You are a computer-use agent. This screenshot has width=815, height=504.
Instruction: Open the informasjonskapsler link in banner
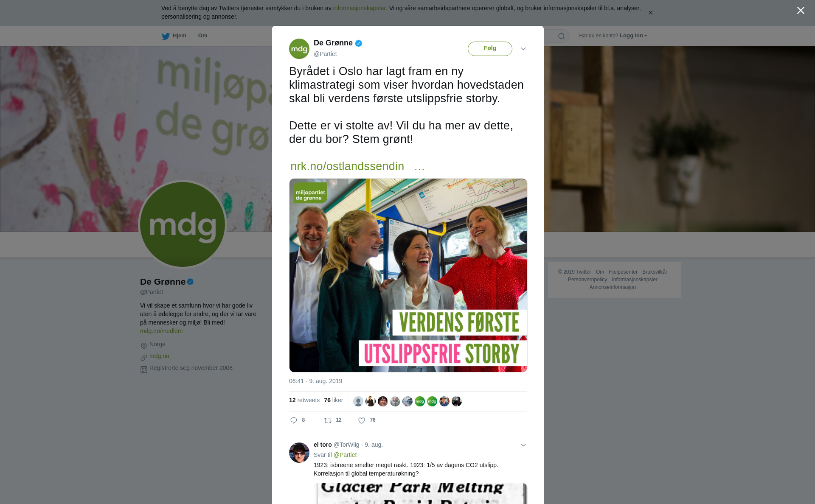tap(359, 8)
